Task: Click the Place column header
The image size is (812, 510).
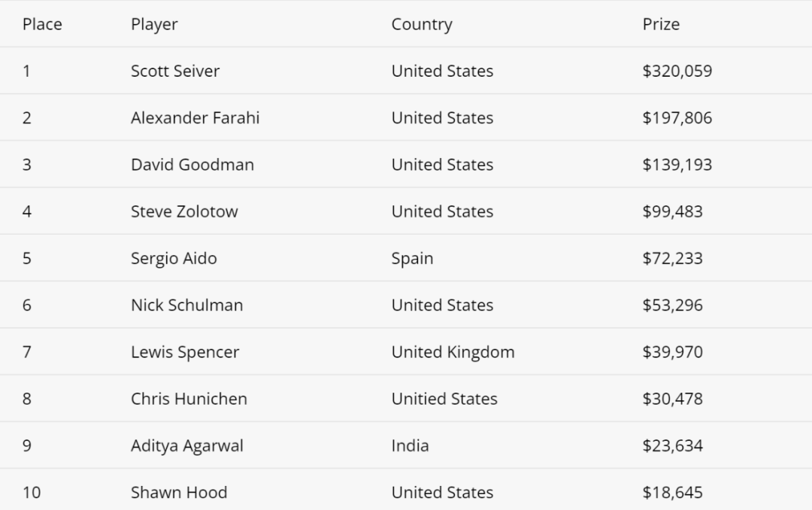Action: pos(42,24)
